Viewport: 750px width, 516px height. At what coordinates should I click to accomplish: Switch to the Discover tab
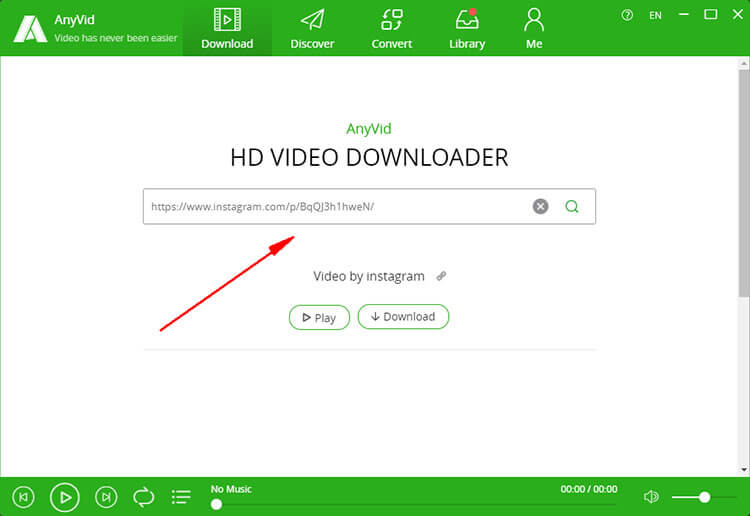click(x=312, y=28)
